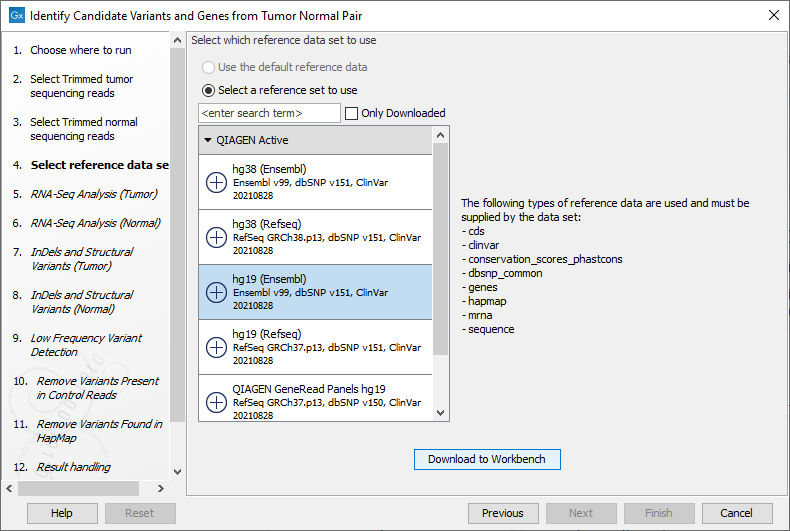Click 'RefSeq GRCh38.p13, dbSNP v151, ClinVar' description
This screenshot has height=531, width=790.
tap(326, 238)
